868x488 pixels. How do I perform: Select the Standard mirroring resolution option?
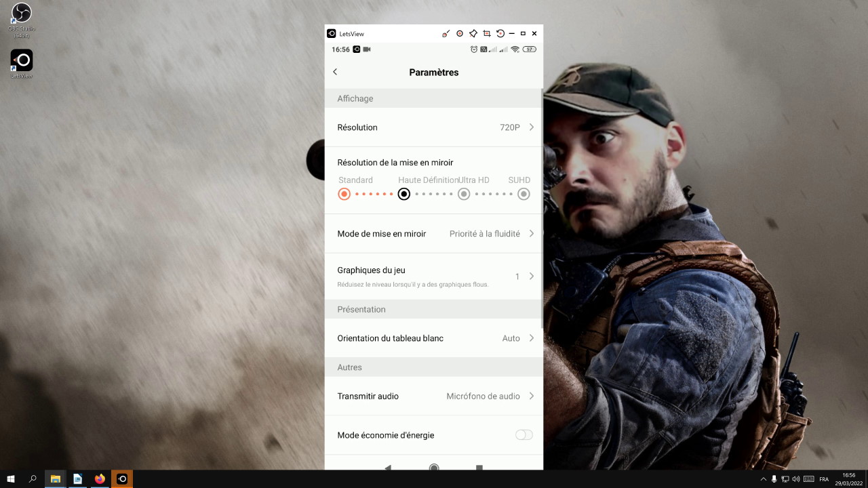pyautogui.click(x=344, y=195)
